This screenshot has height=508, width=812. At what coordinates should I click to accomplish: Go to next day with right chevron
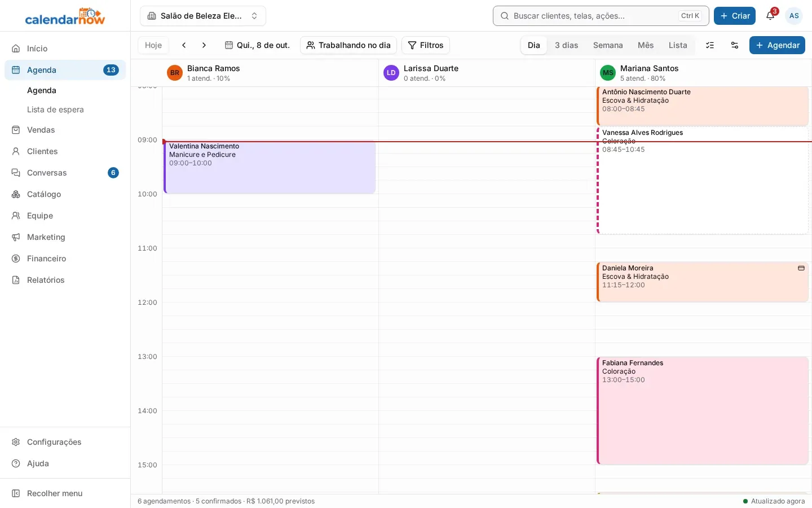click(x=204, y=45)
